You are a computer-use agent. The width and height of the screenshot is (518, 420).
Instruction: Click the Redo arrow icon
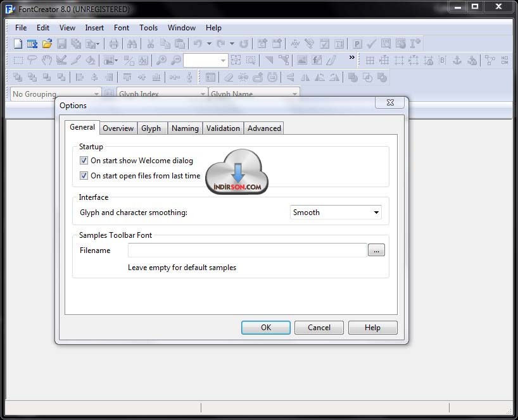[x=221, y=43]
